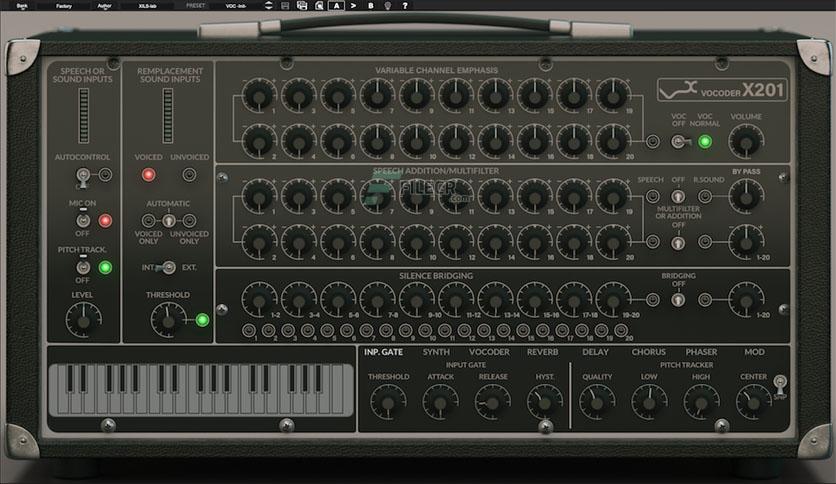Flip the Automatic voiced/unvoiced switch
This screenshot has width=836, height=484.
point(168,220)
